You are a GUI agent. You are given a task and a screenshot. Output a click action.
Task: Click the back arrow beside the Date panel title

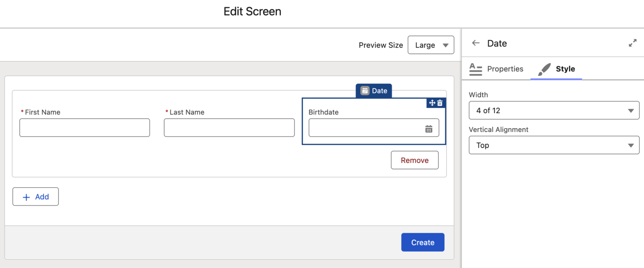[x=476, y=43]
